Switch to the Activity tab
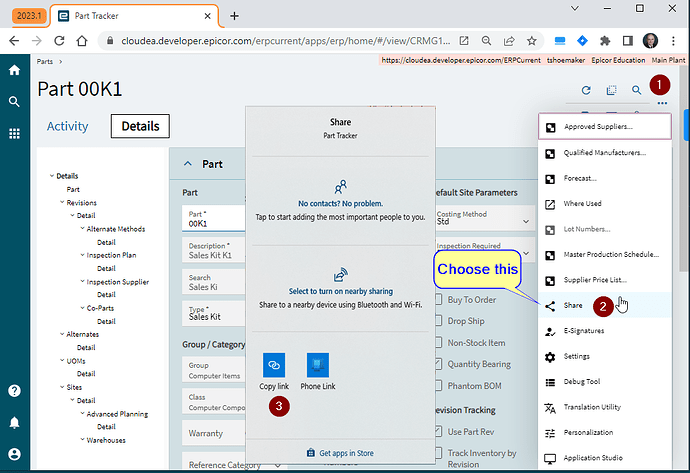The height and width of the screenshot is (473, 690). point(67,126)
